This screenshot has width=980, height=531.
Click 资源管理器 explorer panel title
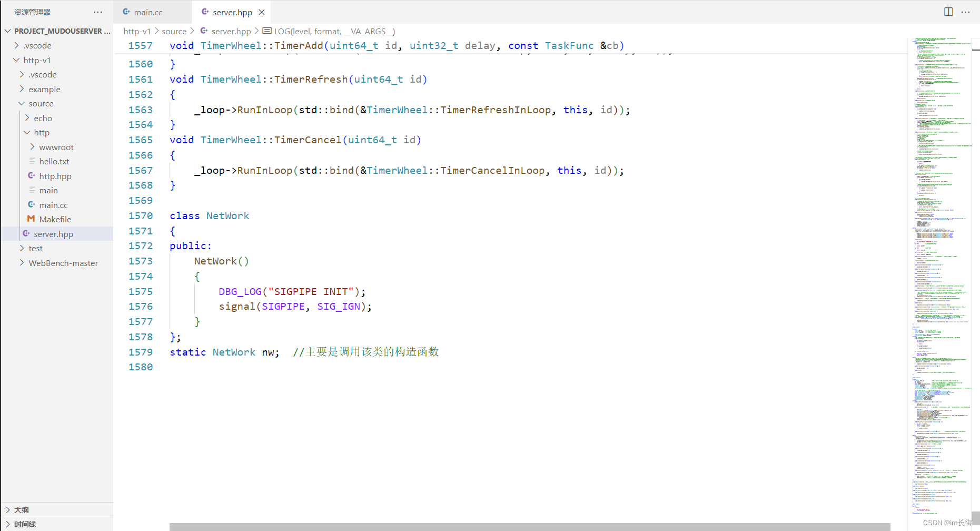point(32,12)
